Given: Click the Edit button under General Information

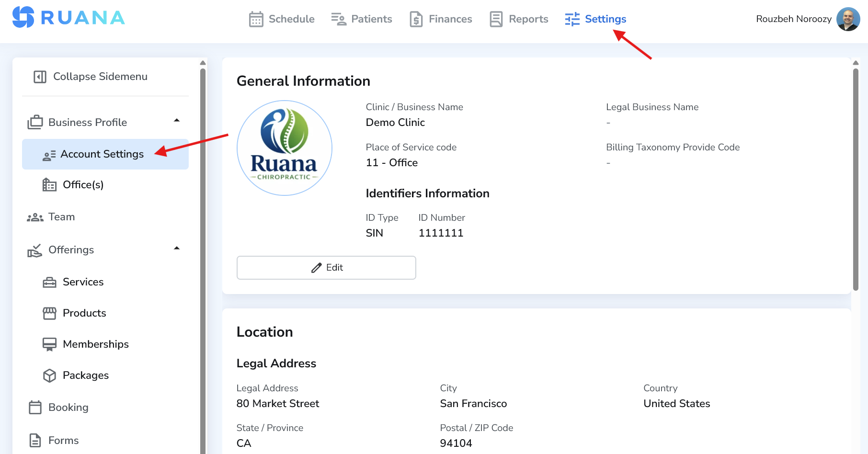Looking at the screenshot, I should pos(326,267).
